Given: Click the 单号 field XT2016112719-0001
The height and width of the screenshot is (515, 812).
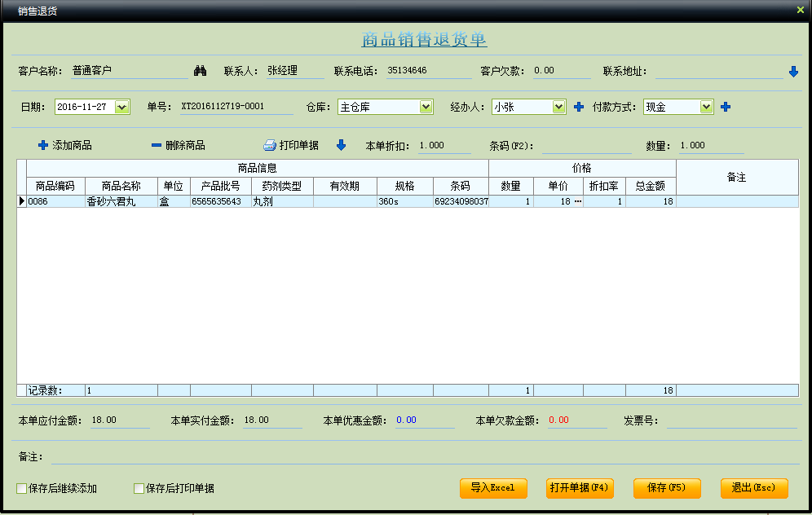Looking at the screenshot, I should pyautogui.click(x=236, y=107).
